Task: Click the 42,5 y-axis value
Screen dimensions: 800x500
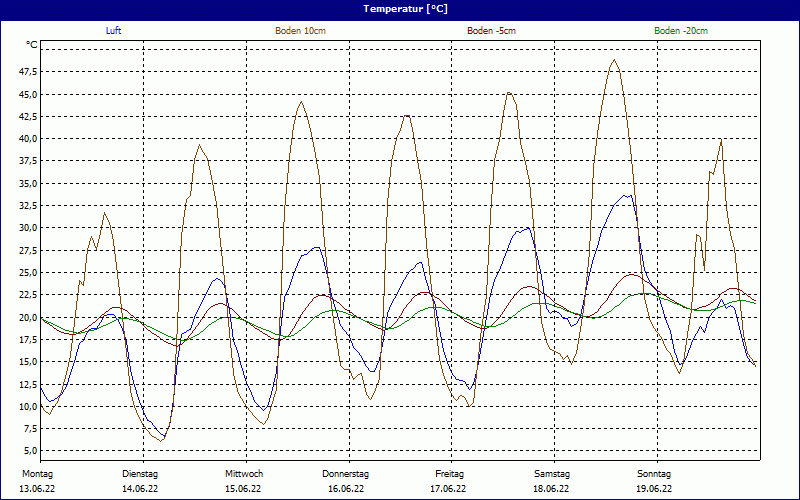Action: 28,116
